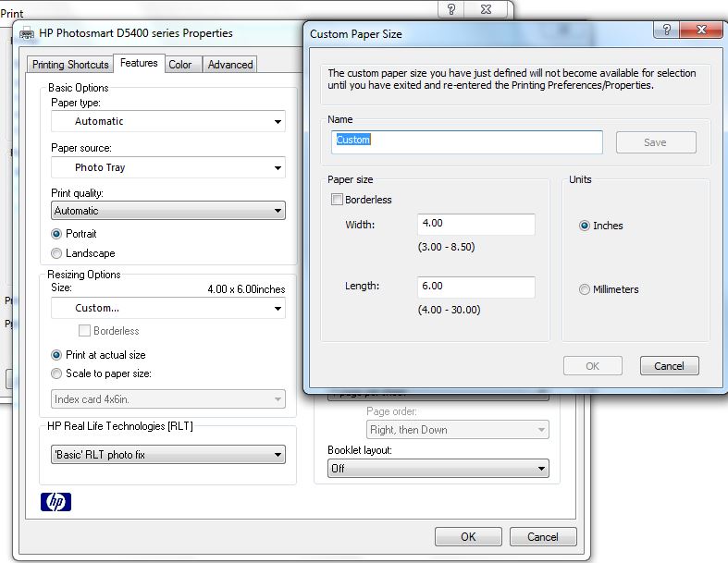Viewport: 728px width, 563px height.
Task: Check the Borderless box in Custom Paper Size
Action: click(337, 200)
